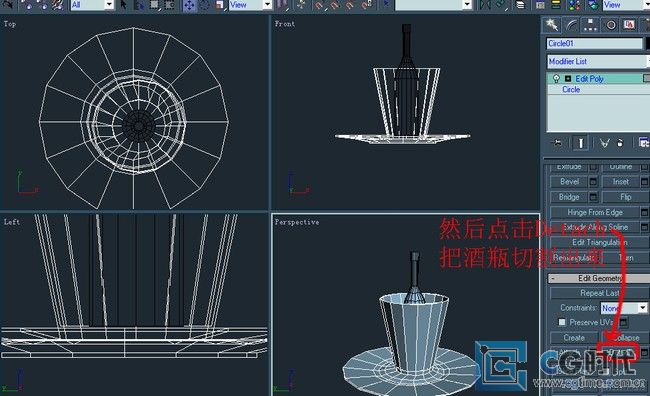This screenshot has height=396, width=650.
Task: Pick the Rectangular Selection Region tool
Action: pos(154,5)
